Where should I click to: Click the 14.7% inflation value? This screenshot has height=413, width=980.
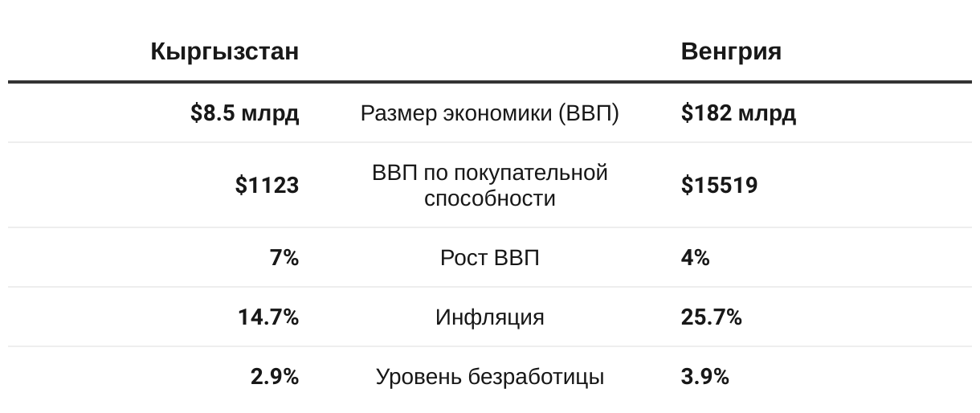pos(268,317)
